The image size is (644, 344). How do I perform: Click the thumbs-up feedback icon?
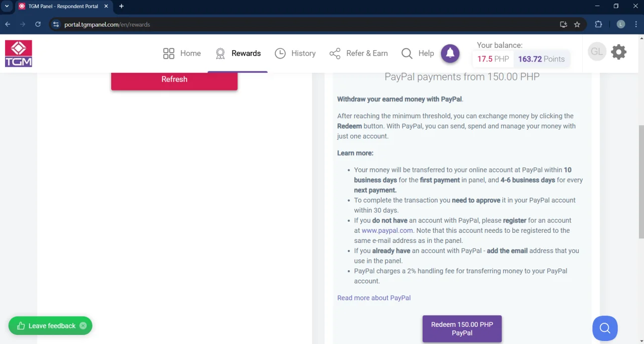(x=21, y=326)
